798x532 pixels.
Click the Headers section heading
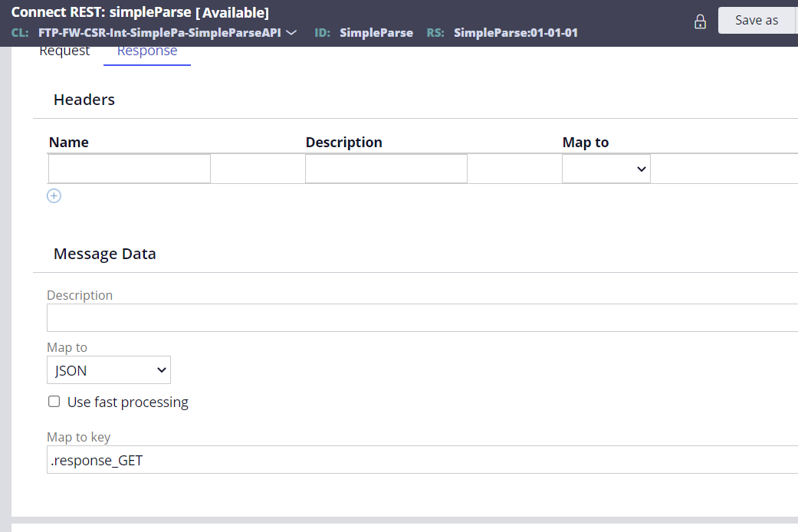tap(84, 100)
